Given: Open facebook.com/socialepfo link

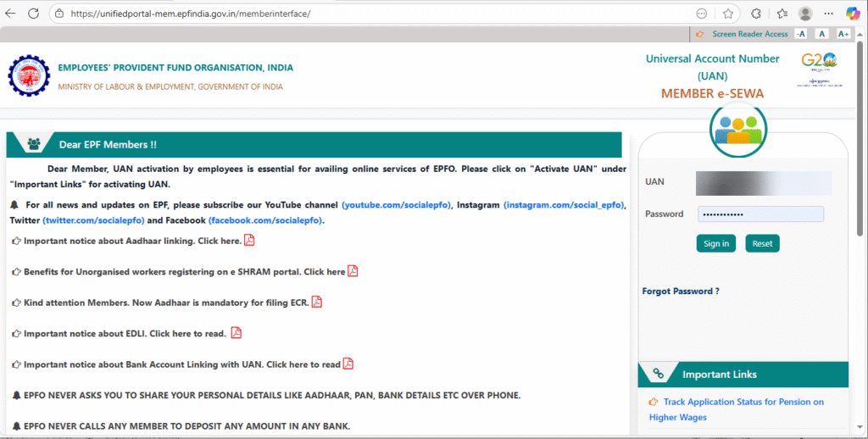Looking at the screenshot, I should (265, 220).
